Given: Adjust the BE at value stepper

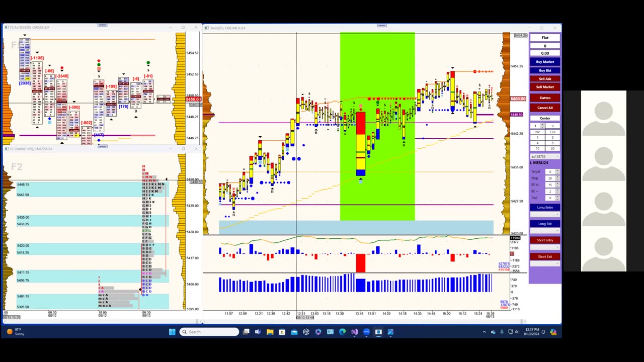Looking at the screenshot, I should (x=557, y=185).
